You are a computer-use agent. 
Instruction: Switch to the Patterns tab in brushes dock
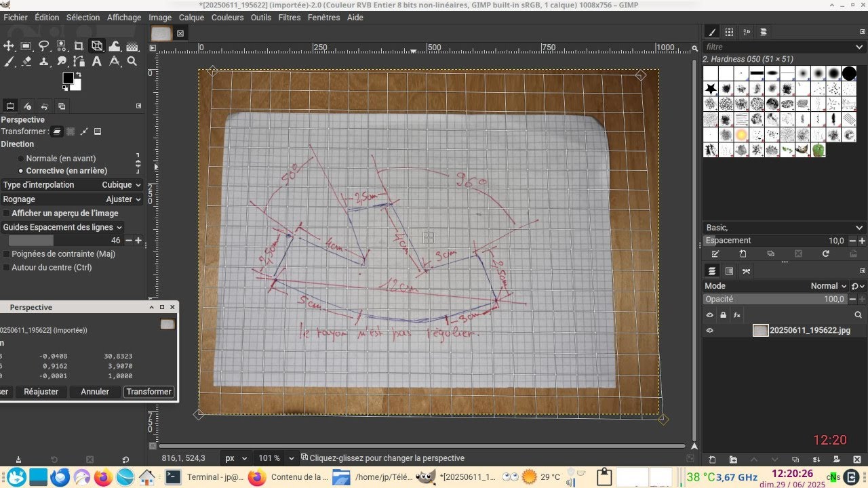click(729, 32)
